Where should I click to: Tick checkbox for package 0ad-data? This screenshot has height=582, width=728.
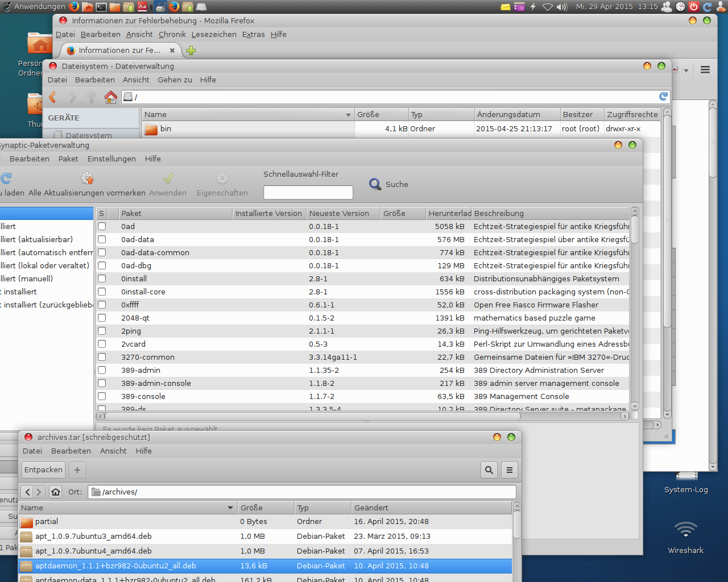(x=102, y=239)
